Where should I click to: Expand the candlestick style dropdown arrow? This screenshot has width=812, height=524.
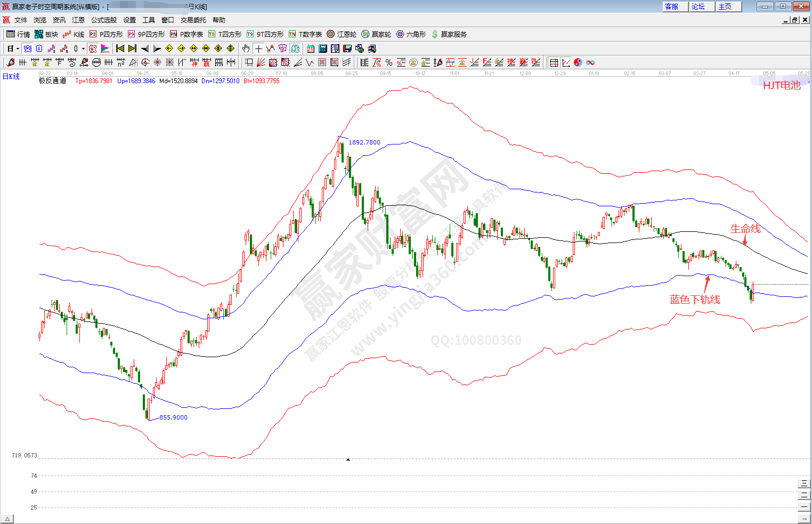[x=83, y=49]
